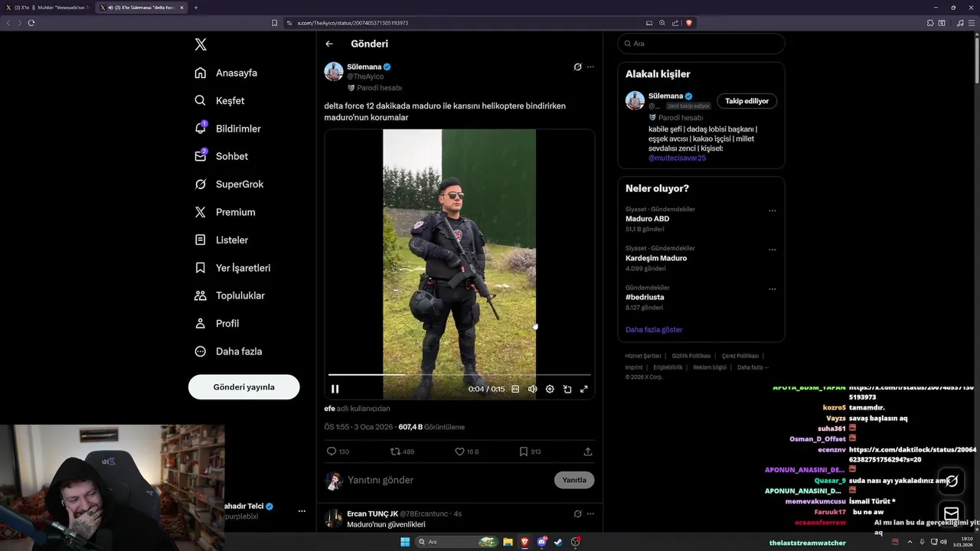
Task: Go back using the Gönderi back arrow
Action: click(x=329, y=44)
